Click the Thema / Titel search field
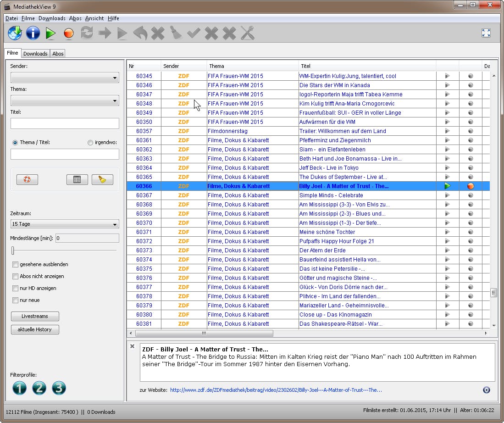The image size is (504, 423). pos(65,154)
